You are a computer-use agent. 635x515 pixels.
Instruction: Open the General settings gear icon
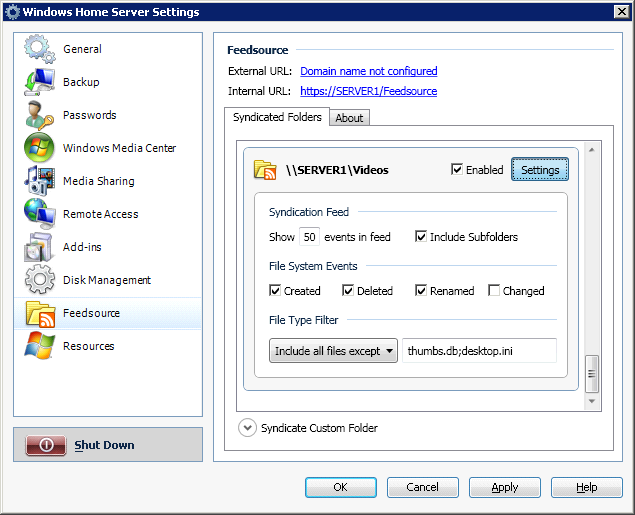(x=39, y=49)
